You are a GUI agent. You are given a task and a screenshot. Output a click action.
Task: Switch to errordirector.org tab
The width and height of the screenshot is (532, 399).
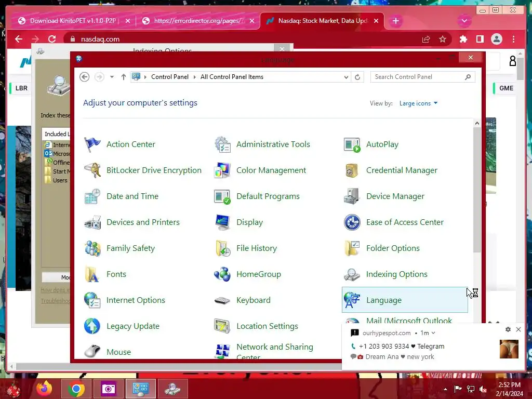pyautogui.click(x=198, y=21)
